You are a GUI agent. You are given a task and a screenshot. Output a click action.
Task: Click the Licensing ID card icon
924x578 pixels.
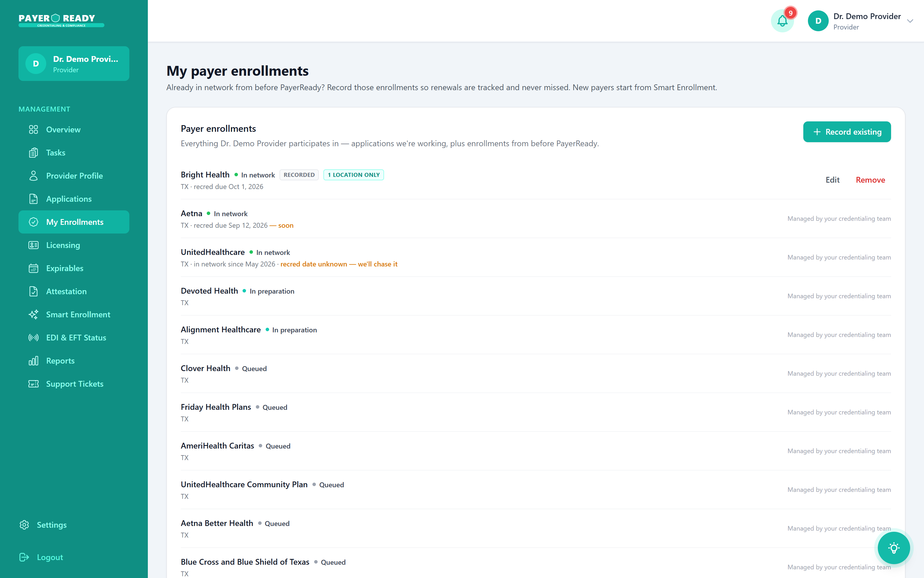(33, 245)
